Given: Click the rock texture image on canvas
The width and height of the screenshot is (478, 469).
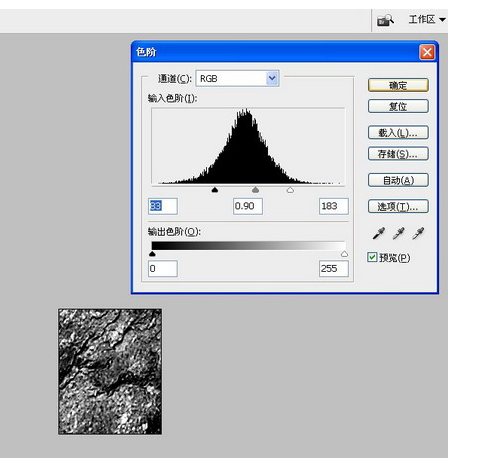Looking at the screenshot, I should pos(110,371).
